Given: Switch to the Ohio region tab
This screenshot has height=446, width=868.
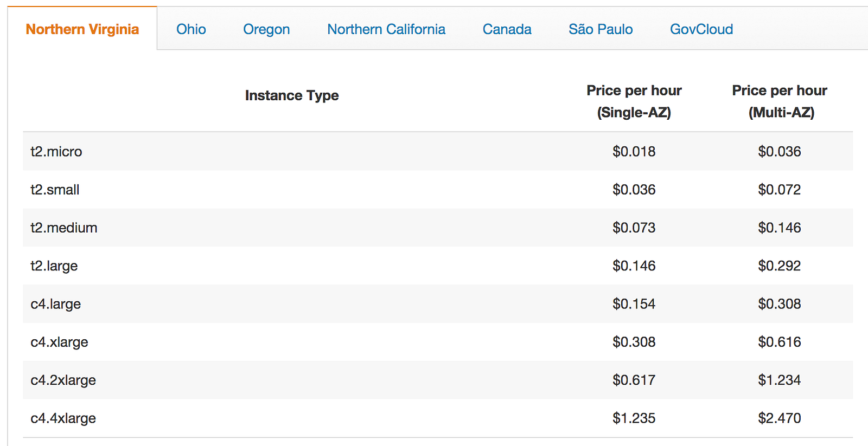Looking at the screenshot, I should pyautogui.click(x=191, y=29).
